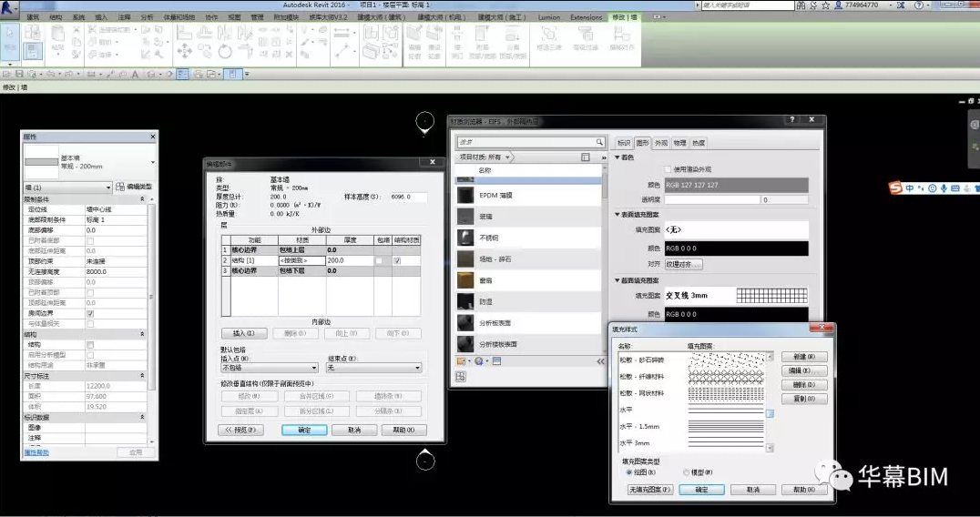The height and width of the screenshot is (517, 980).
Task: Open the Lumion ribbon tab
Action: [549, 17]
